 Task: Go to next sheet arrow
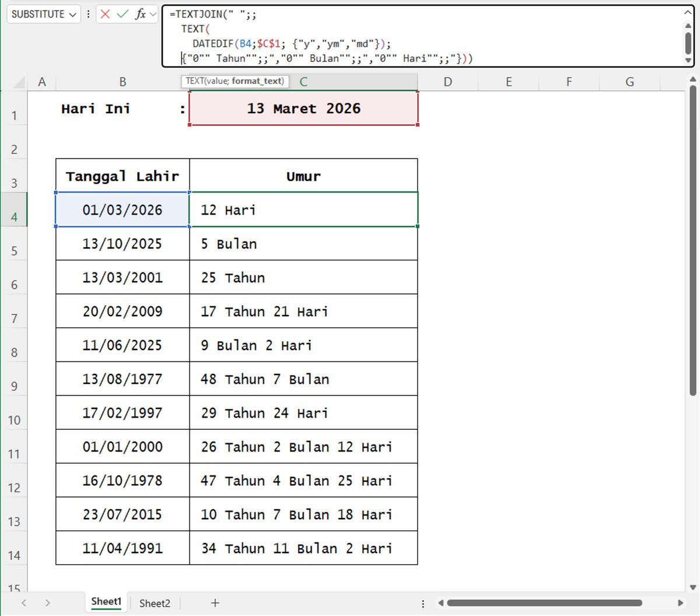[x=47, y=603]
